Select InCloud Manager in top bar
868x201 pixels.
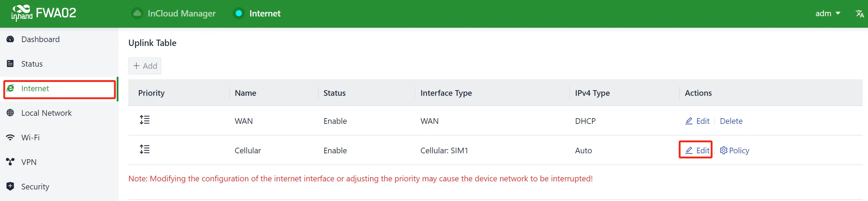[x=174, y=13]
